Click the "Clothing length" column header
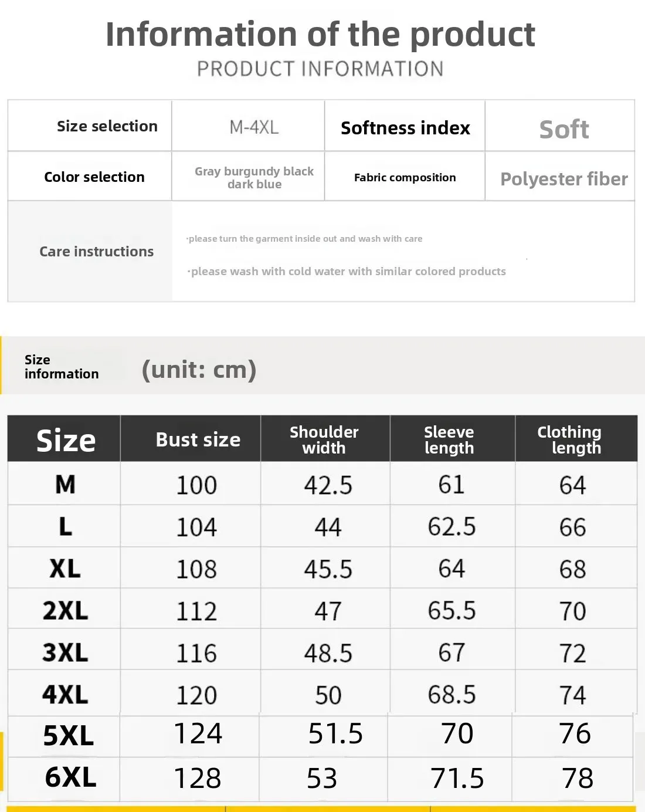Image resolution: width=645 pixels, height=812 pixels. point(569,439)
